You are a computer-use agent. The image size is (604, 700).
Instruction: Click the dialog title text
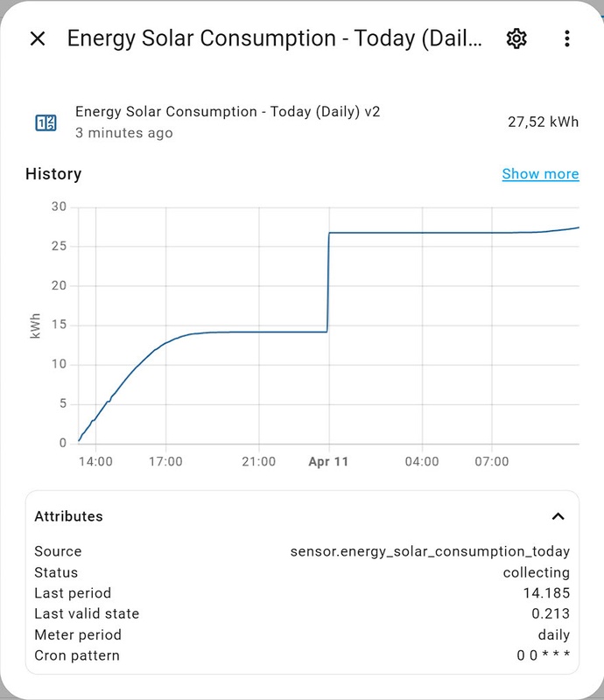tap(274, 38)
